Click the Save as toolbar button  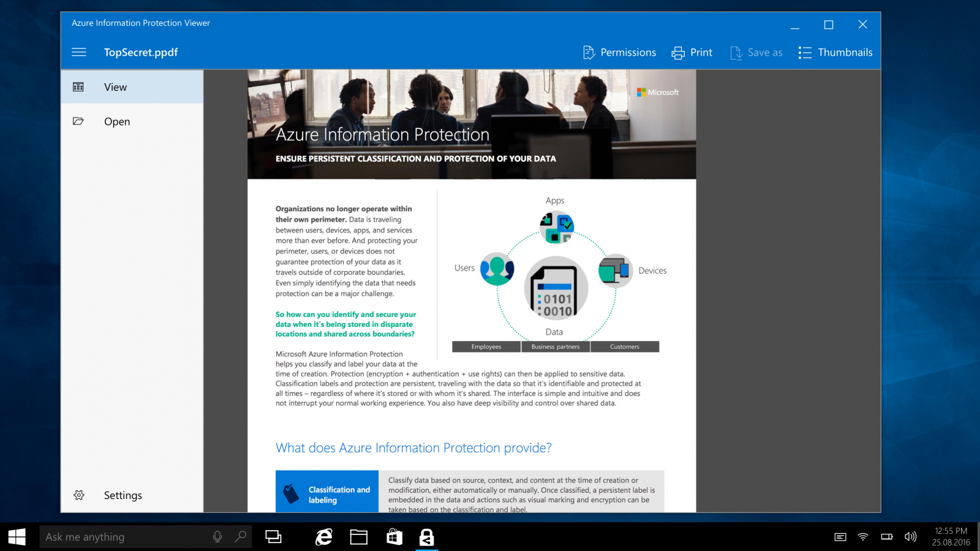click(756, 53)
